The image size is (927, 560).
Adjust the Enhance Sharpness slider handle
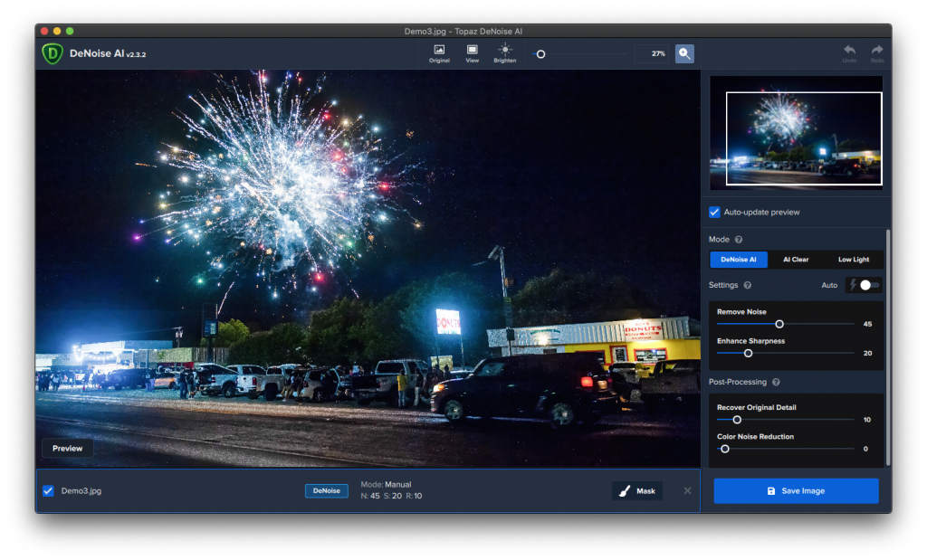pyautogui.click(x=748, y=353)
